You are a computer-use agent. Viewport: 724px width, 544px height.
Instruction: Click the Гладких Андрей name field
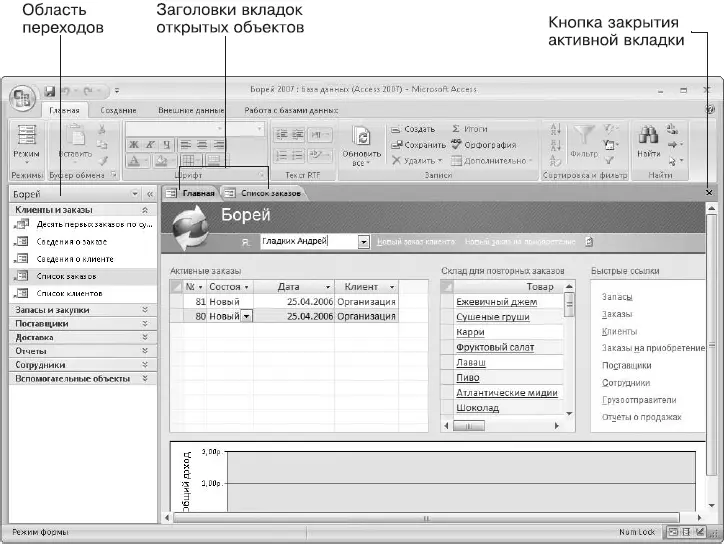click(x=309, y=242)
